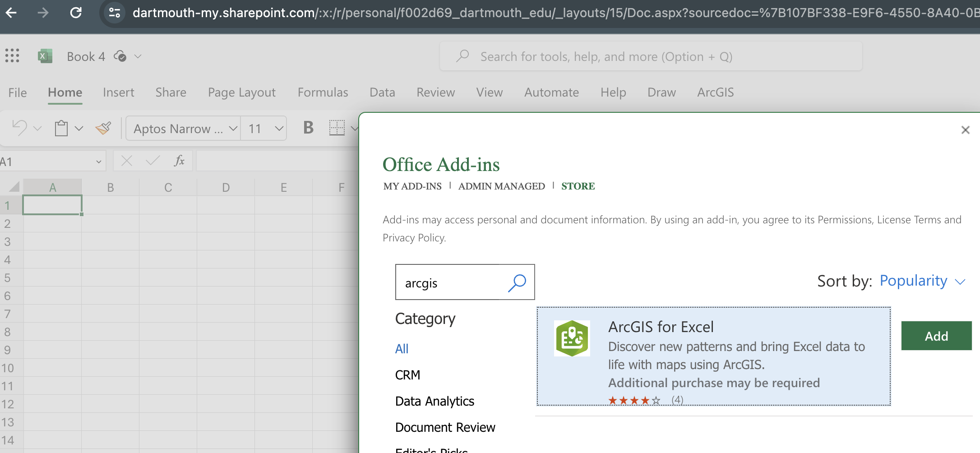This screenshot has height=453, width=980.
Task: Reload the page with refresh icon
Action: [x=76, y=13]
